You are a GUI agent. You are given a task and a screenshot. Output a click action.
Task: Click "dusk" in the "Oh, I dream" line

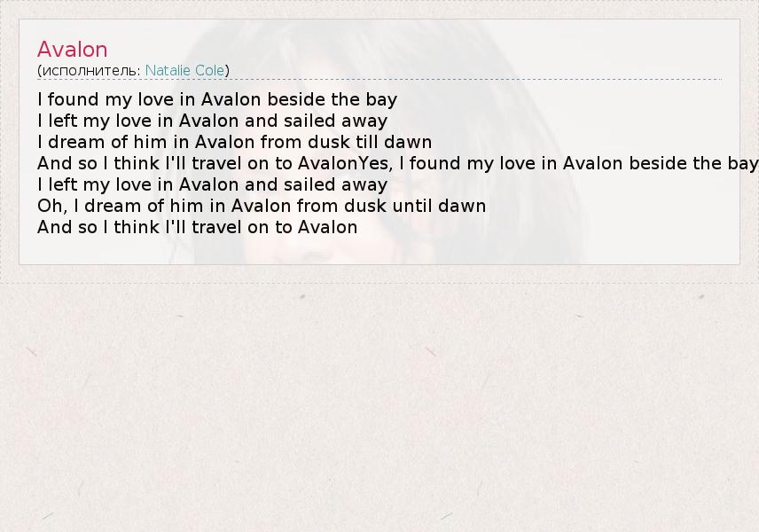tap(353, 206)
